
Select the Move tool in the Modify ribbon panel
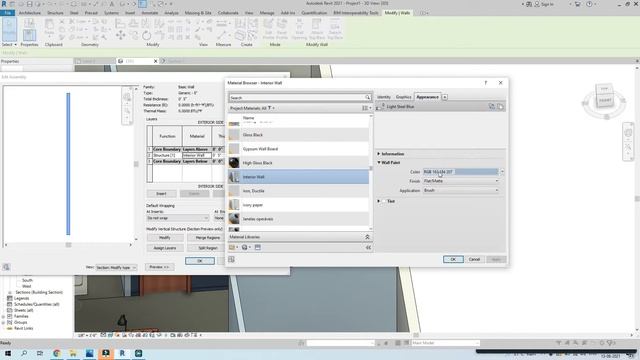pos(120,36)
